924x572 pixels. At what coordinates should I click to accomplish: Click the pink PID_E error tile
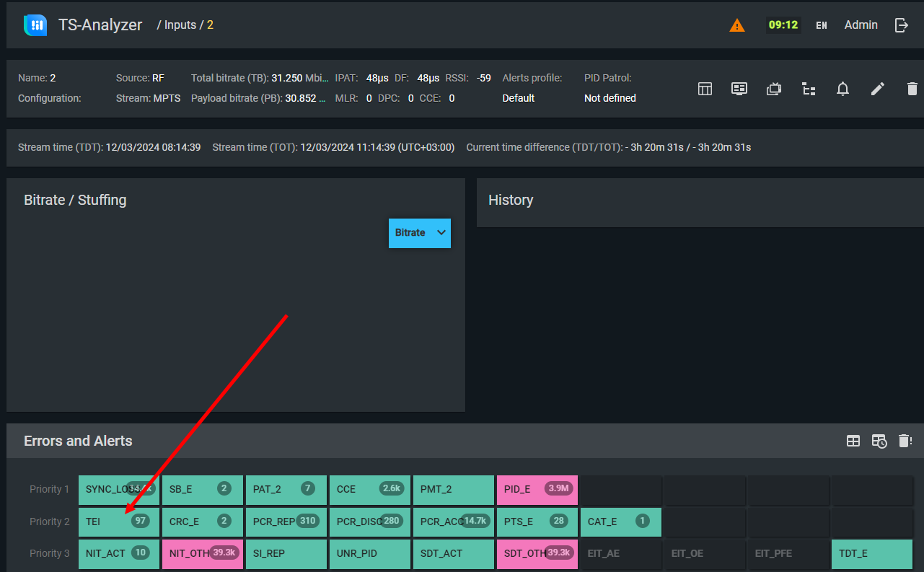(x=537, y=490)
